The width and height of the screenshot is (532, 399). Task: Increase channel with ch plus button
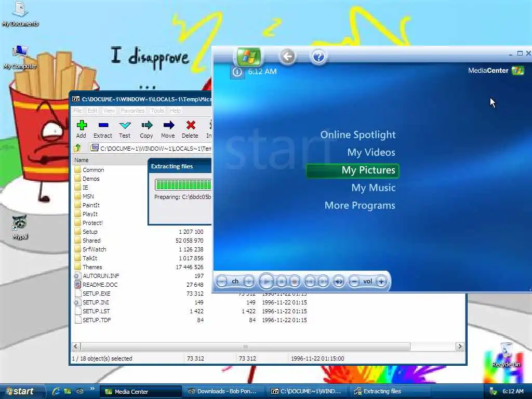tap(249, 281)
